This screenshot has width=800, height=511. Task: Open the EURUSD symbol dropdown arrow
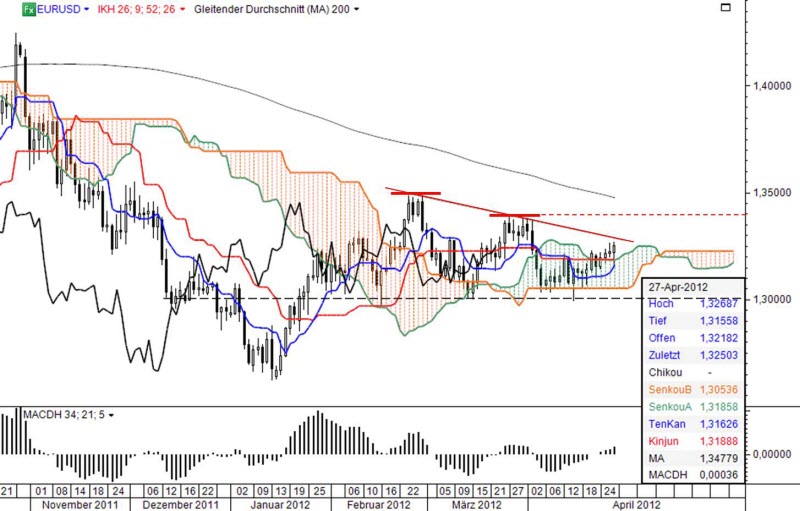pos(86,9)
